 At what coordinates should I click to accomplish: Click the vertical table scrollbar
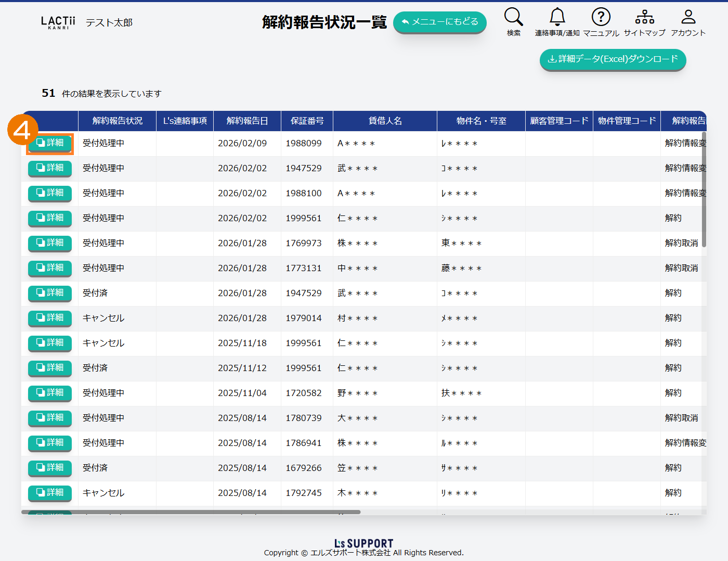704,190
